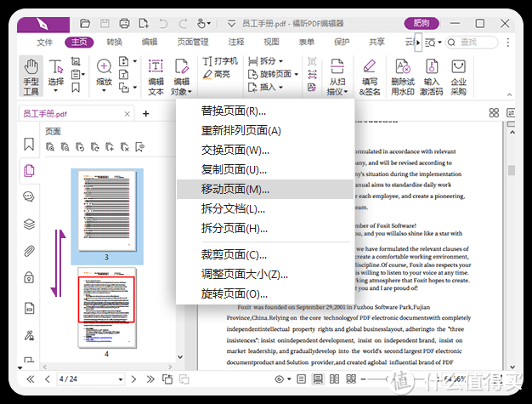Select the Typewriter tool (打字机)
This screenshot has width=532, height=404.
pos(220,61)
